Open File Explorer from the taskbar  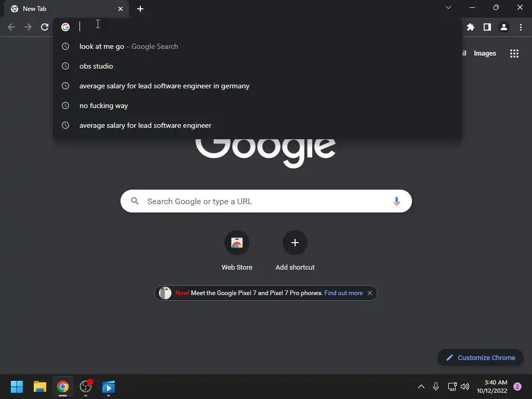(x=39, y=387)
